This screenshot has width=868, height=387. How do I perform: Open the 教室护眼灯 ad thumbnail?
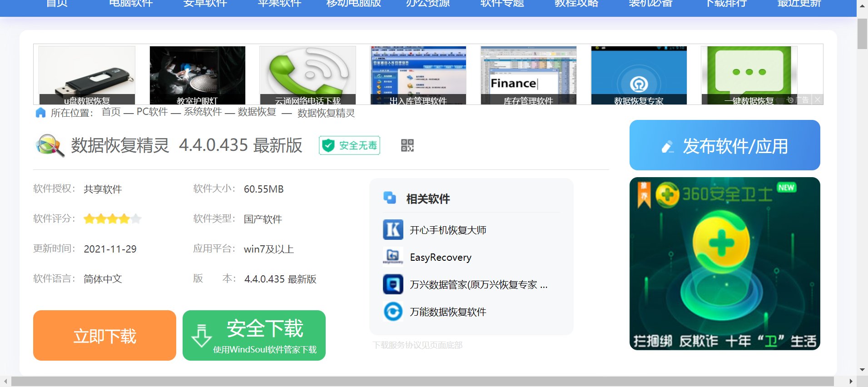click(197, 75)
